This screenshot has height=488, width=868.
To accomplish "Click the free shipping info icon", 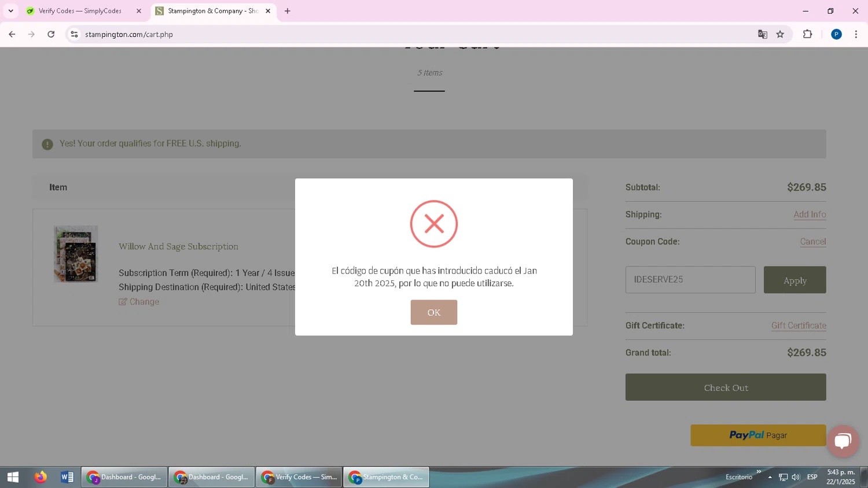I will [47, 144].
